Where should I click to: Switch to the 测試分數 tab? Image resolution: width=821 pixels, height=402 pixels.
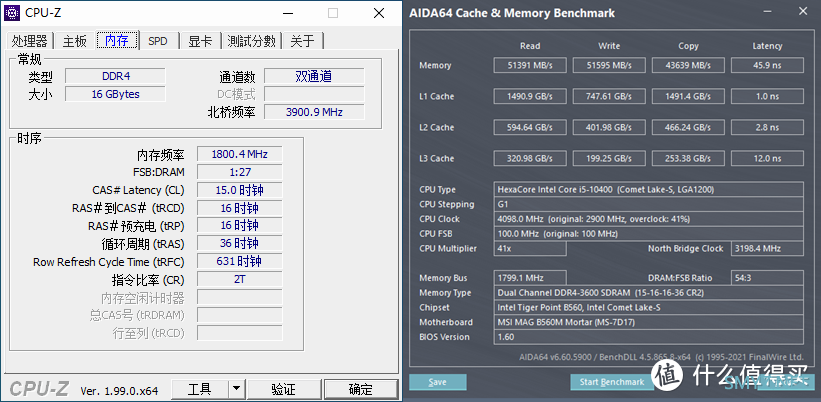pyautogui.click(x=251, y=41)
